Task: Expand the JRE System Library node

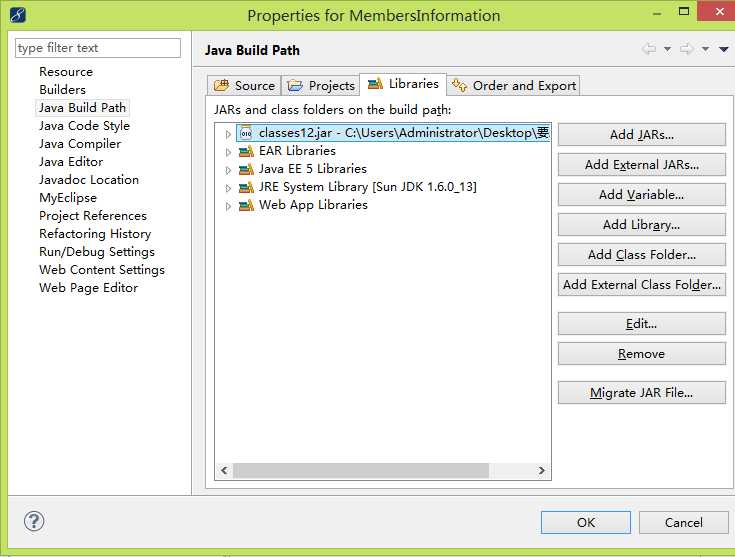Action: [x=228, y=188]
